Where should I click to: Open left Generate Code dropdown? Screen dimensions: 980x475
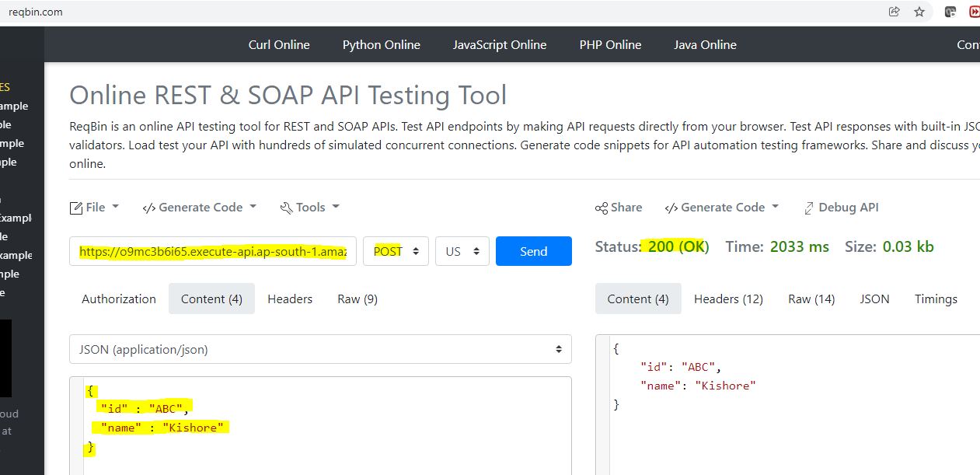(199, 207)
